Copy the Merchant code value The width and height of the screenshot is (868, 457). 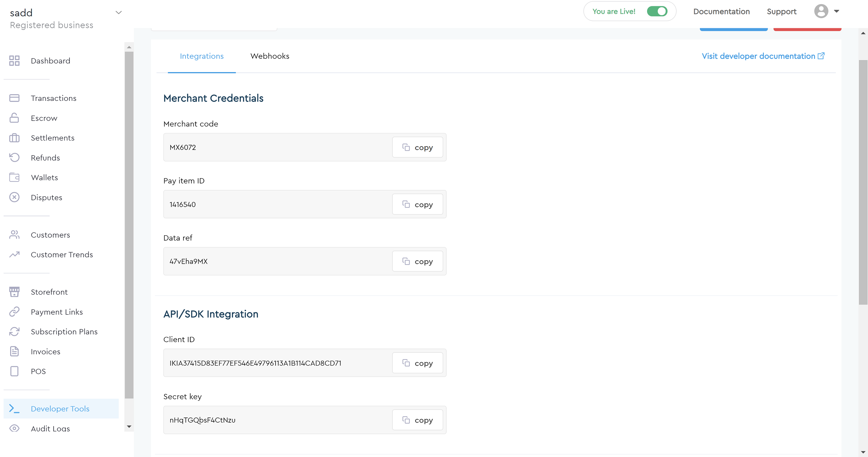(x=417, y=147)
